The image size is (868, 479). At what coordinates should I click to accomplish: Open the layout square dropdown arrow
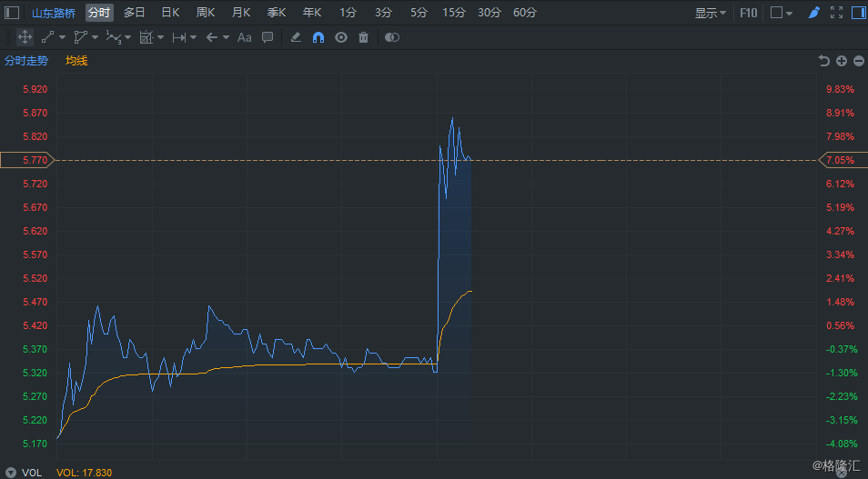click(790, 13)
